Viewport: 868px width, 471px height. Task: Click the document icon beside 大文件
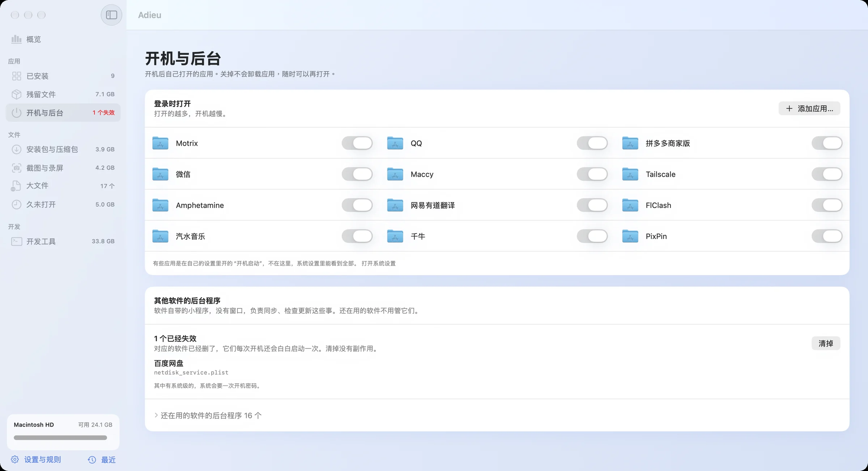pyautogui.click(x=16, y=186)
